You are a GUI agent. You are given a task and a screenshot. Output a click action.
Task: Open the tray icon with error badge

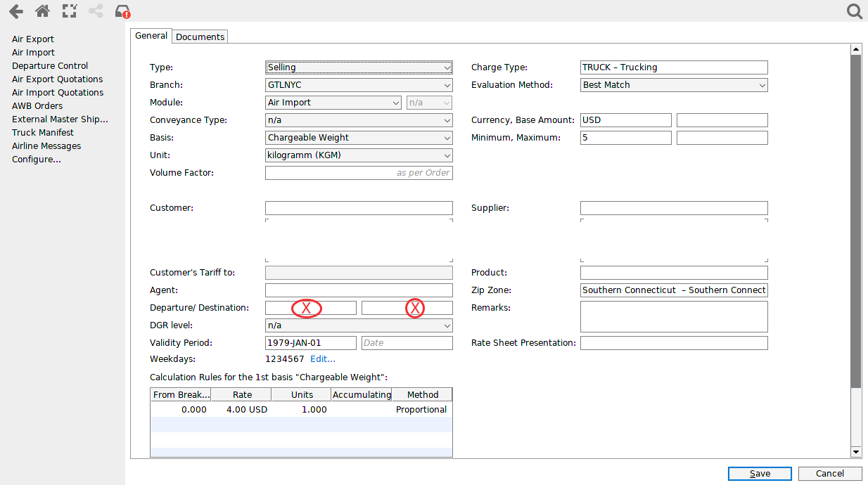pyautogui.click(x=121, y=11)
